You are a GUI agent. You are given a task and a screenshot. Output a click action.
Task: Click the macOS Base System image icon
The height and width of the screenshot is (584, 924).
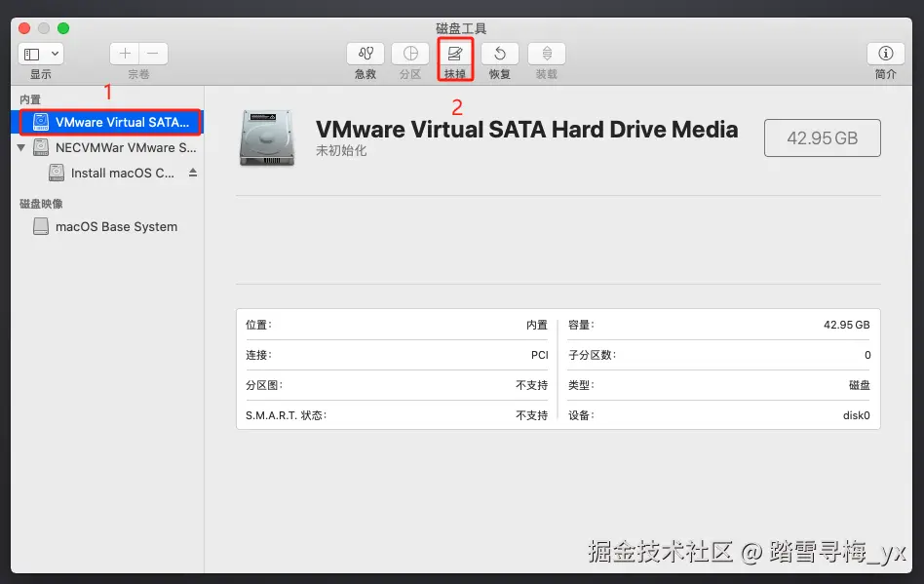pos(41,226)
